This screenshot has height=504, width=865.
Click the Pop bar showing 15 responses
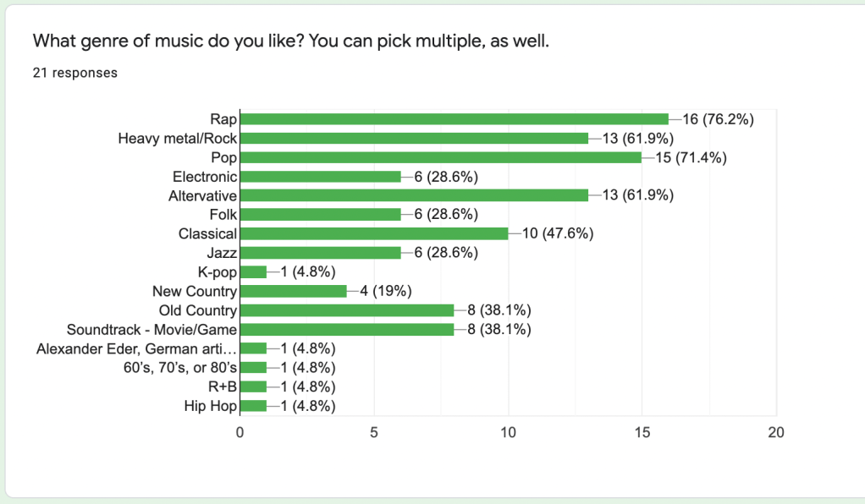(x=441, y=157)
